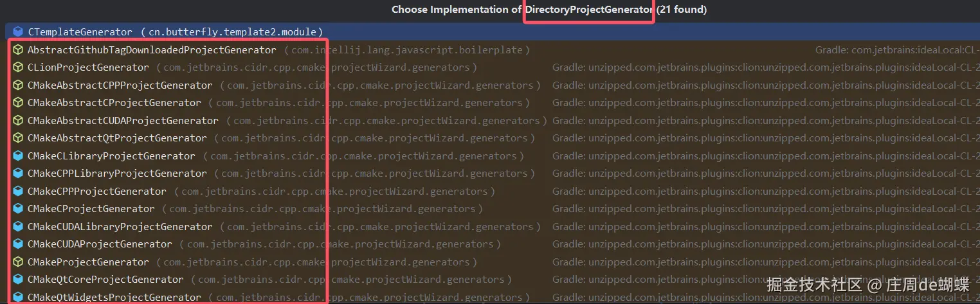
Task: Click the CMakeCPPProjectGenerator class icon
Action: (x=17, y=191)
